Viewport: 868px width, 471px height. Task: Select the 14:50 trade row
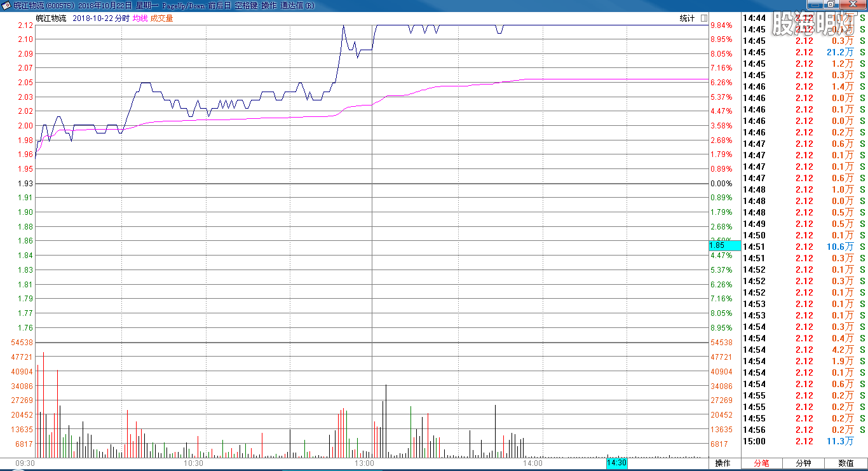click(x=804, y=235)
